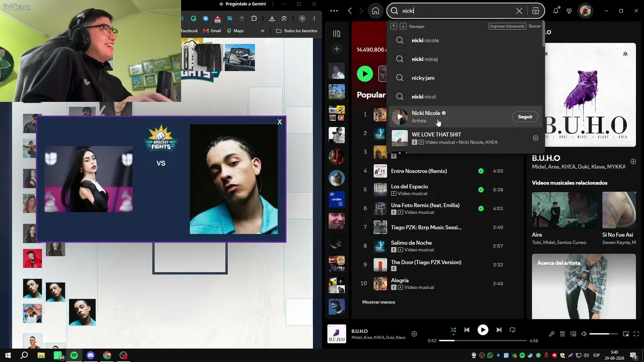Open Windows Start menu
644x362 pixels.
pyautogui.click(x=8, y=355)
